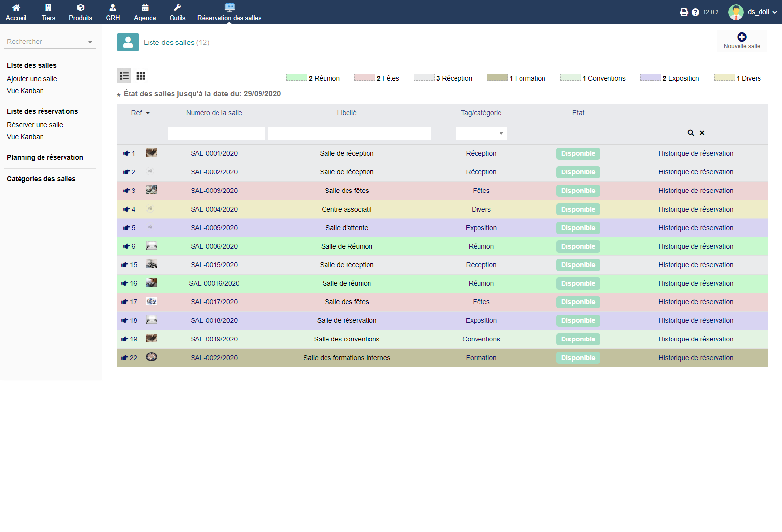Screen dimensions: 782x532
Task: Open the help question mark icon
Action: click(x=695, y=12)
